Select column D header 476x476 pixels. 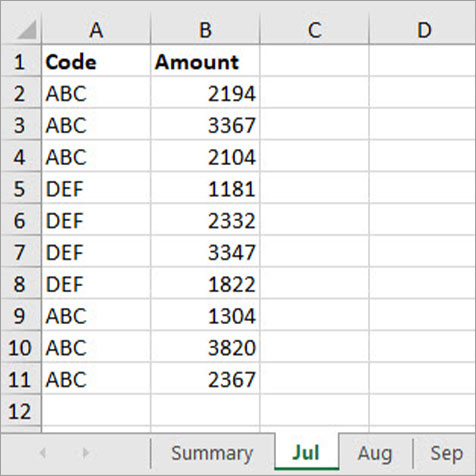pyautogui.click(x=423, y=30)
